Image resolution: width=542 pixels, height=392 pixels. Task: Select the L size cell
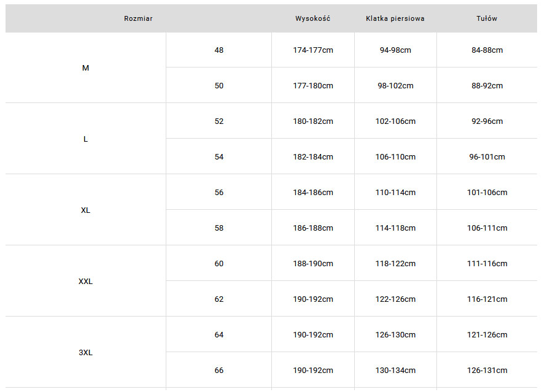point(85,139)
